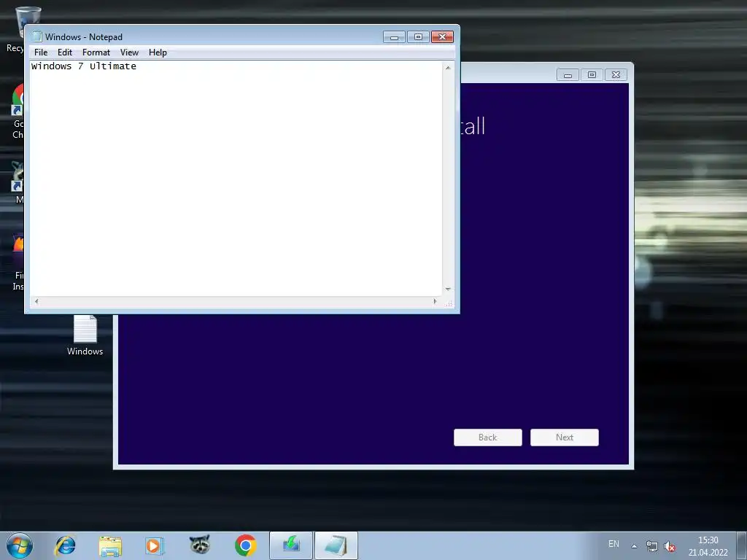The height and width of the screenshot is (560, 747).
Task: Switch to the Notepad taskbar button
Action: pyautogui.click(x=336, y=545)
